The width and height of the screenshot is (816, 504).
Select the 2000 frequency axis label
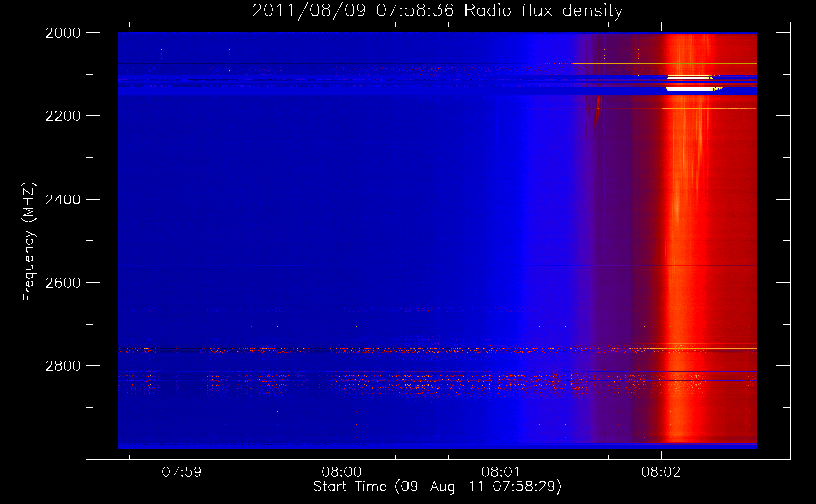click(63, 33)
